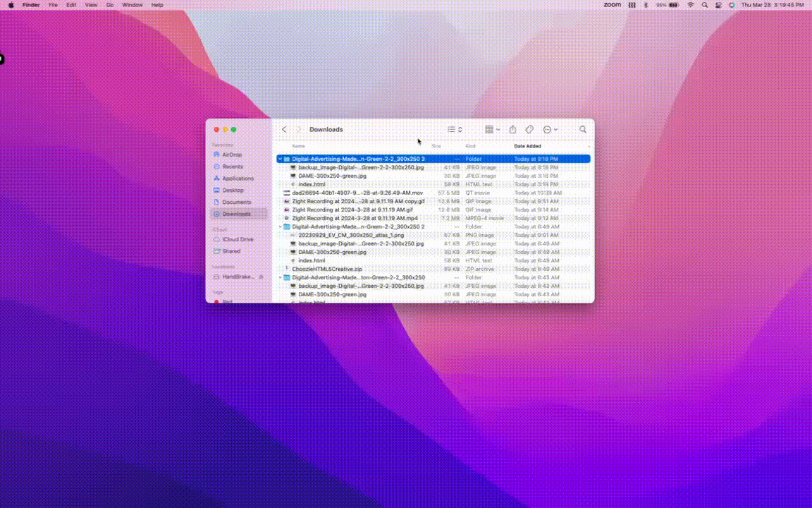This screenshot has height=508, width=812.
Task: Select iCloud Drive in the sidebar
Action: pos(239,239)
